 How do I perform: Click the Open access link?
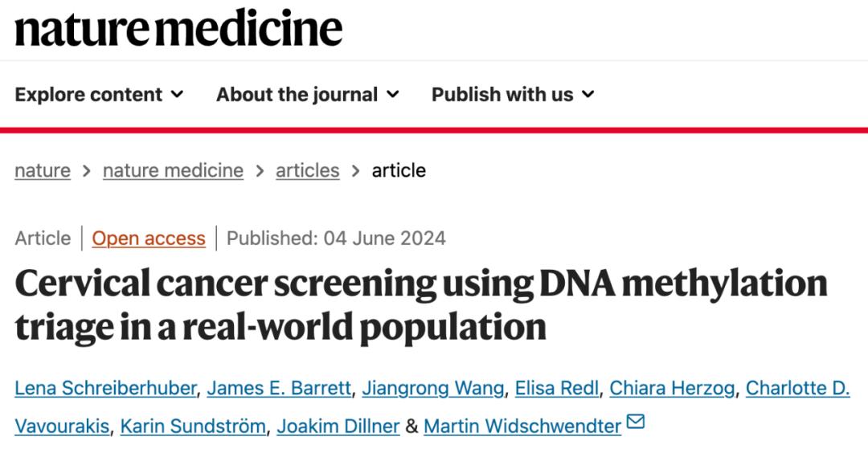coord(149,239)
